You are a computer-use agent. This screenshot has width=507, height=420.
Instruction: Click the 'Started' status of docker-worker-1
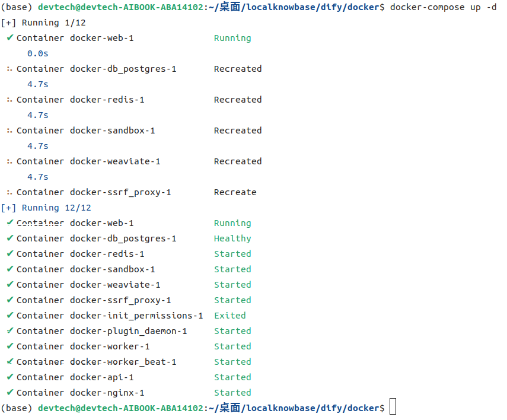click(x=232, y=346)
